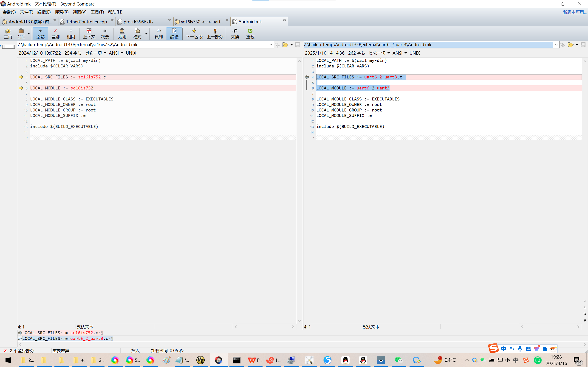Click the Swap (交换) sides icon
This screenshot has width=588, height=367.
pyautogui.click(x=235, y=33)
